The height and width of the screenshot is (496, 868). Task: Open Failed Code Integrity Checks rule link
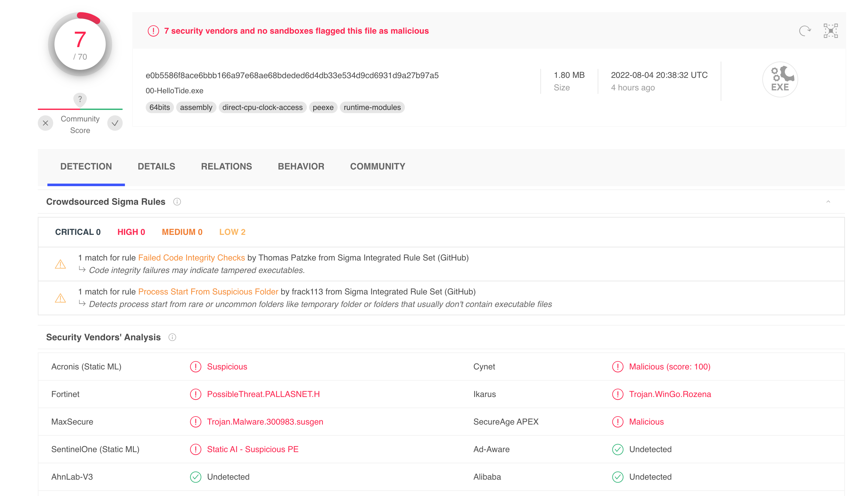point(191,258)
